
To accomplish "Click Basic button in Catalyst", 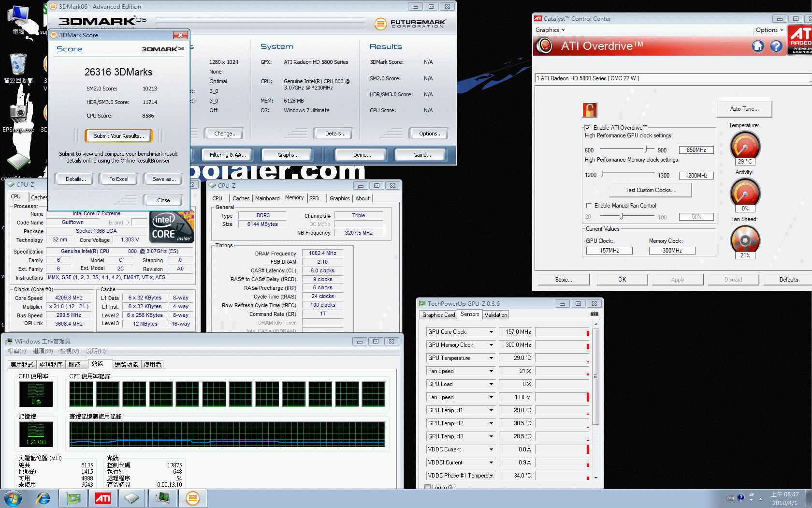I will (x=563, y=280).
